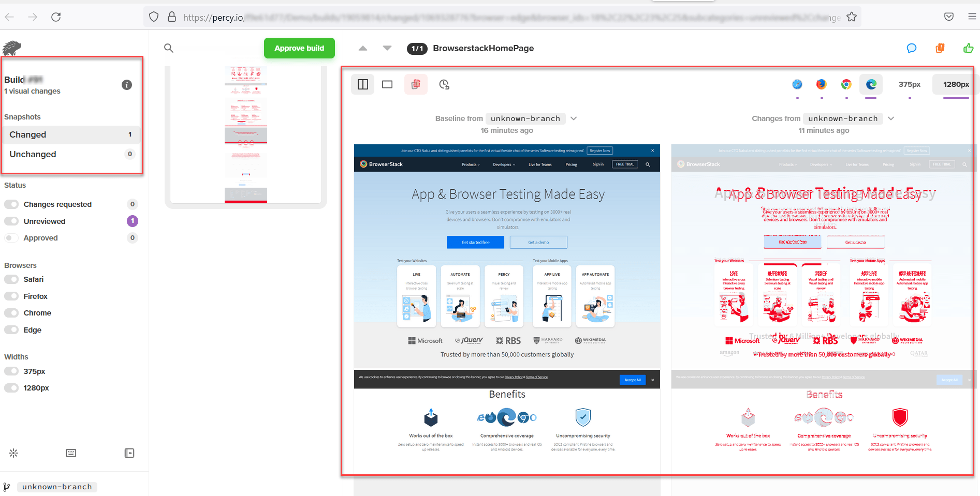The width and height of the screenshot is (980, 496).
Task: Toggle the visual diff highlight icon
Action: [x=416, y=84]
